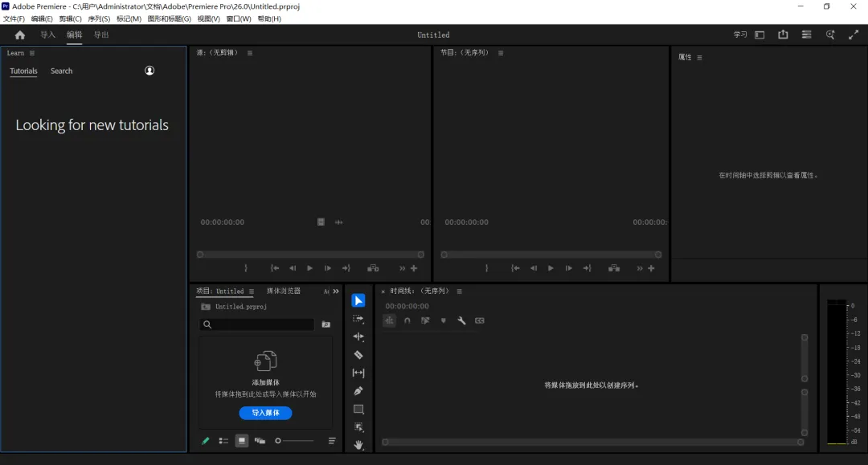
Task: Open the header search icon
Action: click(x=830, y=35)
